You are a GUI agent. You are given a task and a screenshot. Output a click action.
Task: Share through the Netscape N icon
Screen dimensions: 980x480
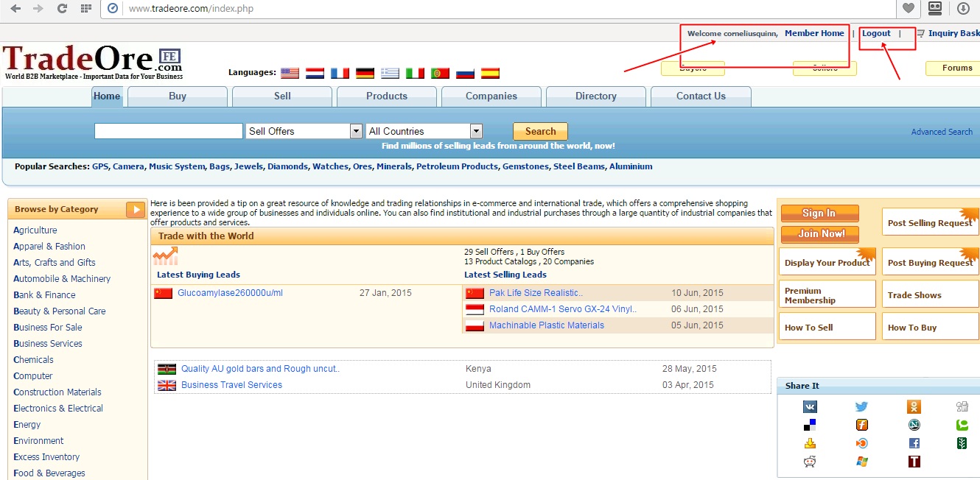pos(914,425)
